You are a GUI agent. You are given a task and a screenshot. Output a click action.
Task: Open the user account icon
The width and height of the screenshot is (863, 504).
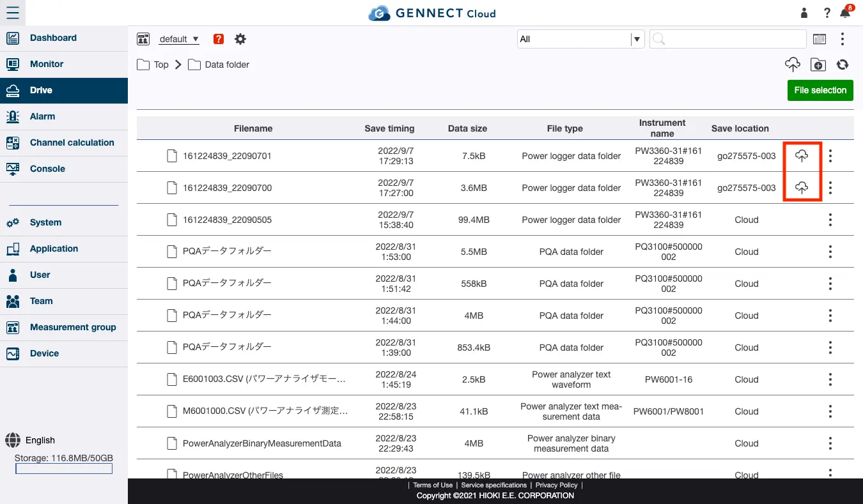pos(804,13)
